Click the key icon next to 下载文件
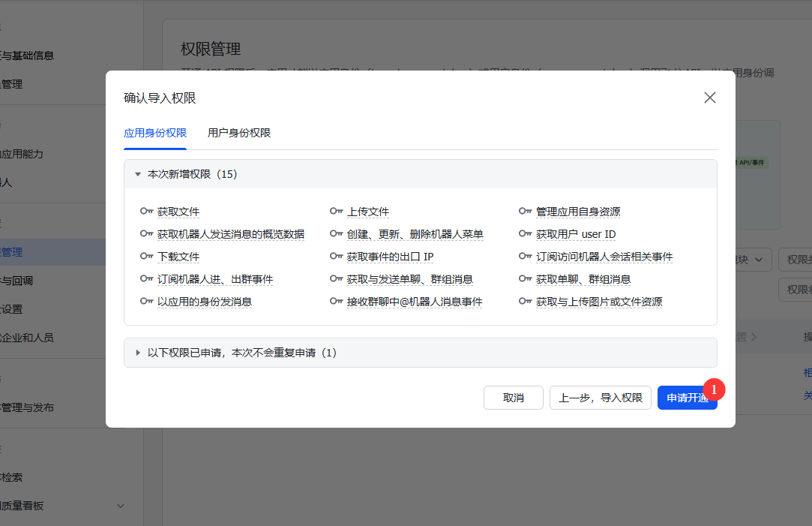Screen dimensions: 812x526 pos(147,257)
